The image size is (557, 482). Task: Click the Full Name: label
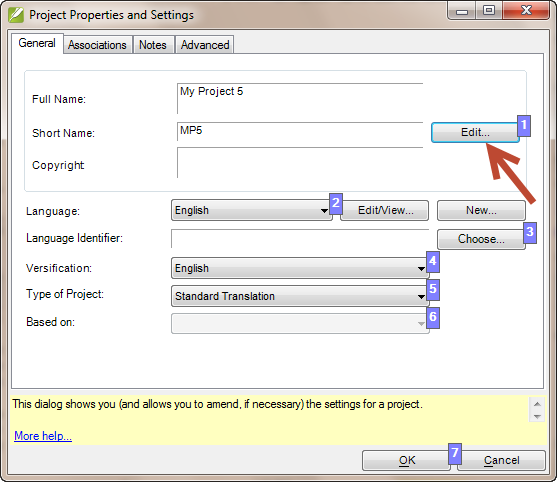[x=59, y=99]
